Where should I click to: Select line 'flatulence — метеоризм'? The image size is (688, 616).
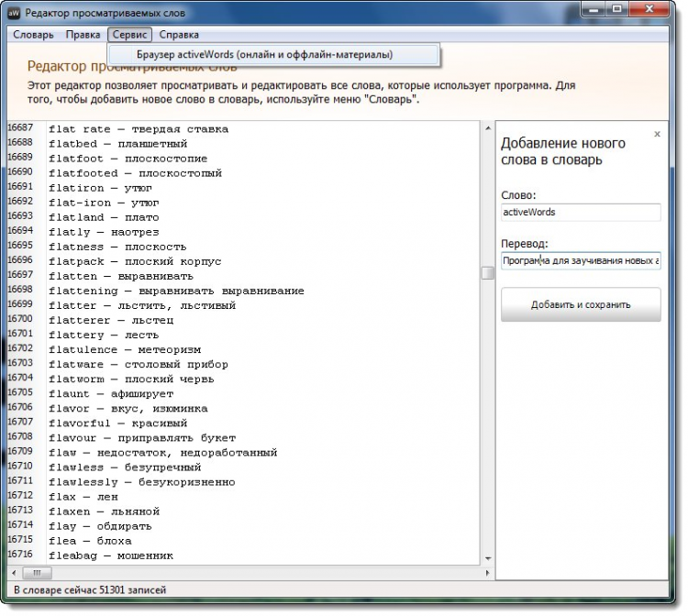pos(124,350)
